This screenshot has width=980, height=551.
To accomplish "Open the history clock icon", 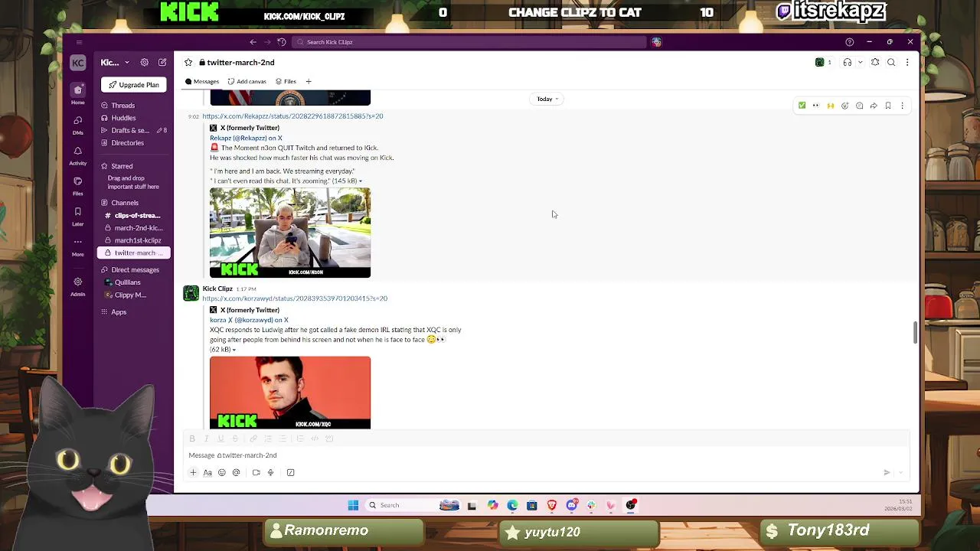I will click(x=282, y=42).
